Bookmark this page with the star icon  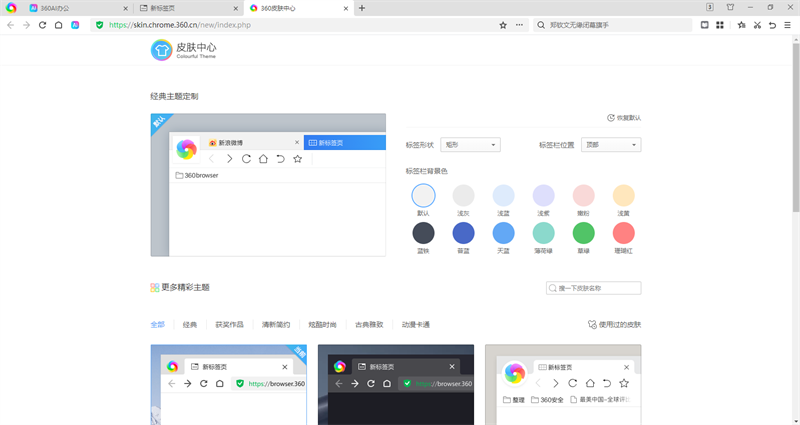click(503, 25)
